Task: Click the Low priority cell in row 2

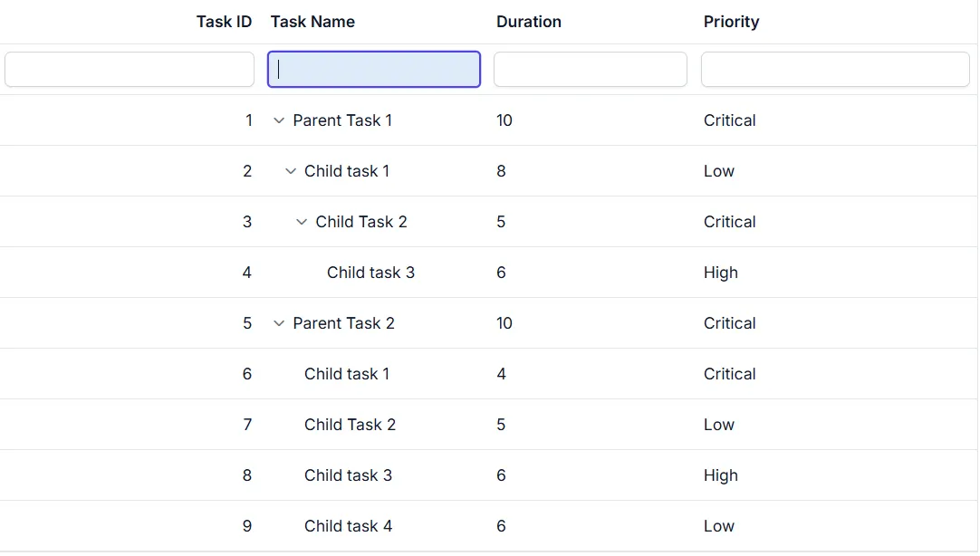Action: click(x=719, y=171)
